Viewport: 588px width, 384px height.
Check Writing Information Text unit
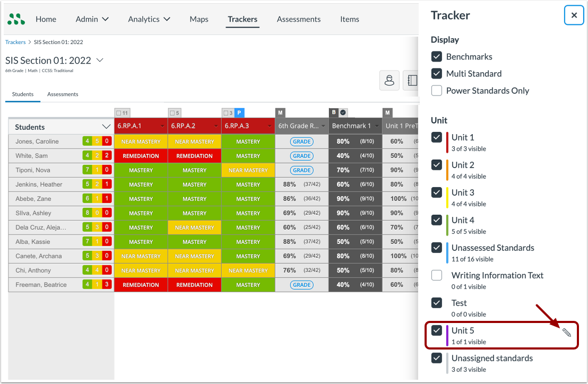point(437,275)
